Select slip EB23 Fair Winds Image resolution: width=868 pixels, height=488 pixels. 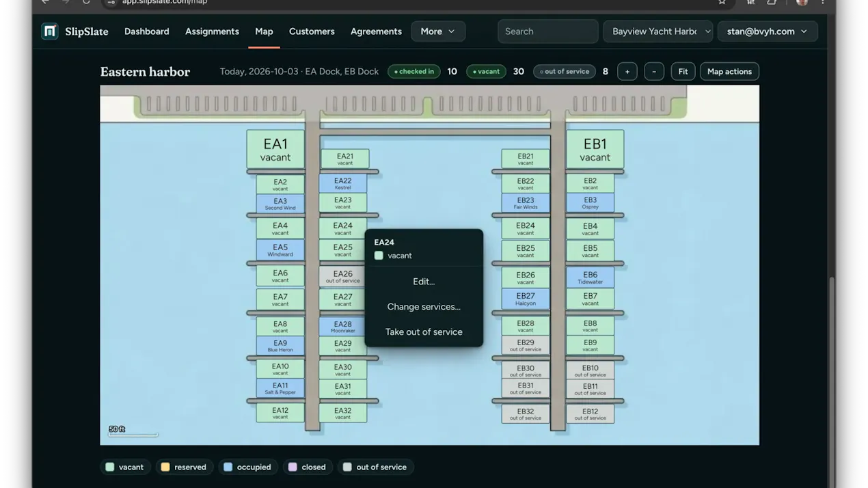coord(526,203)
